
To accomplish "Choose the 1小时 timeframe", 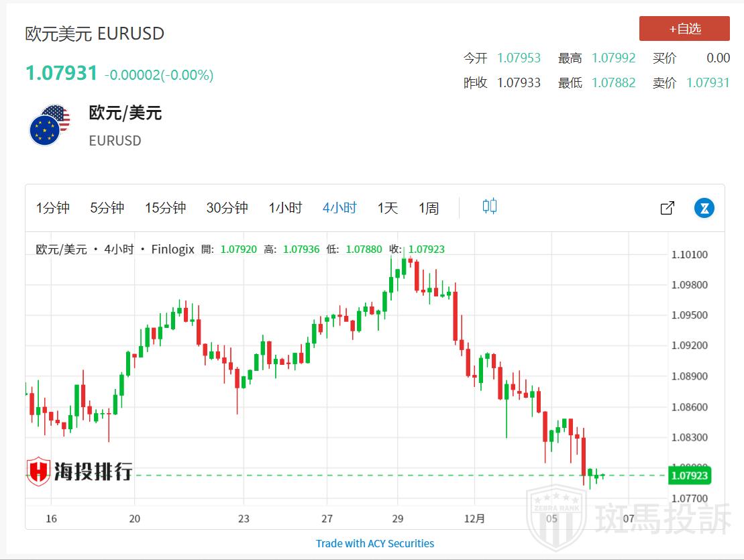I will [285, 208].
